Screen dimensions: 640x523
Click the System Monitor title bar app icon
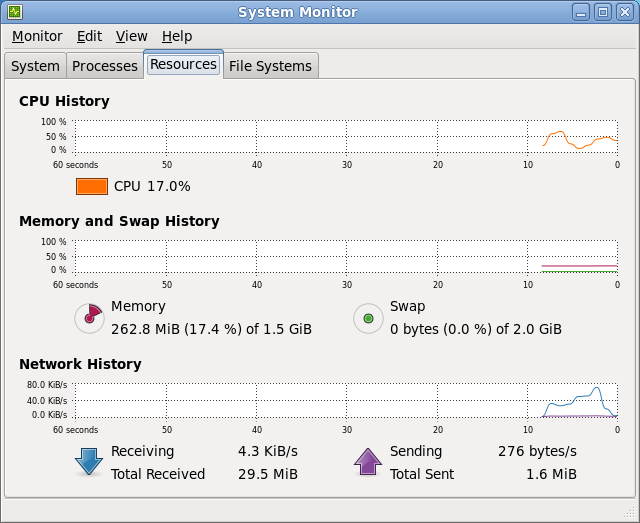(x=15, y=12)
